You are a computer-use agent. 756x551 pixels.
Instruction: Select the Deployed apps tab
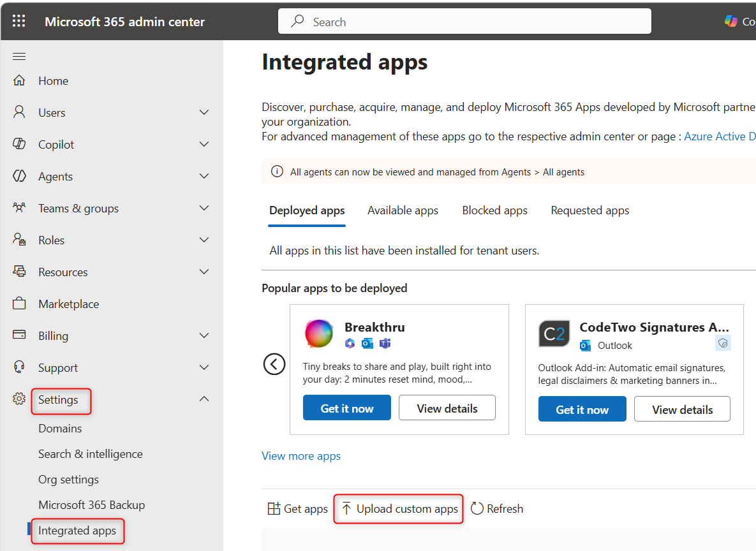click(x=307, y=210)
